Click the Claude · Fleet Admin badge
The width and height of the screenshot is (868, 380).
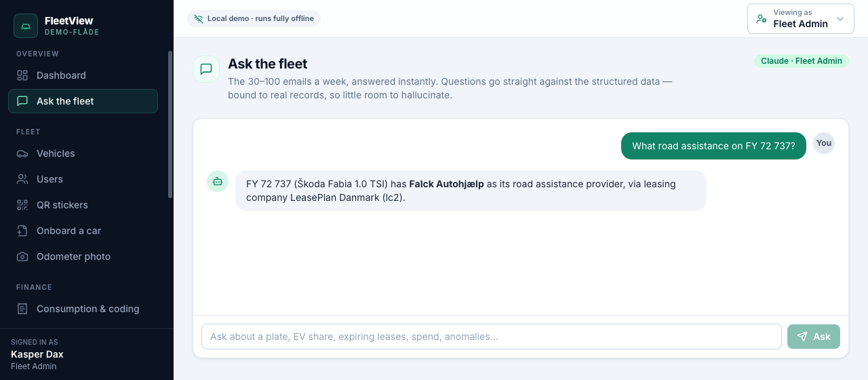(802, 61)
